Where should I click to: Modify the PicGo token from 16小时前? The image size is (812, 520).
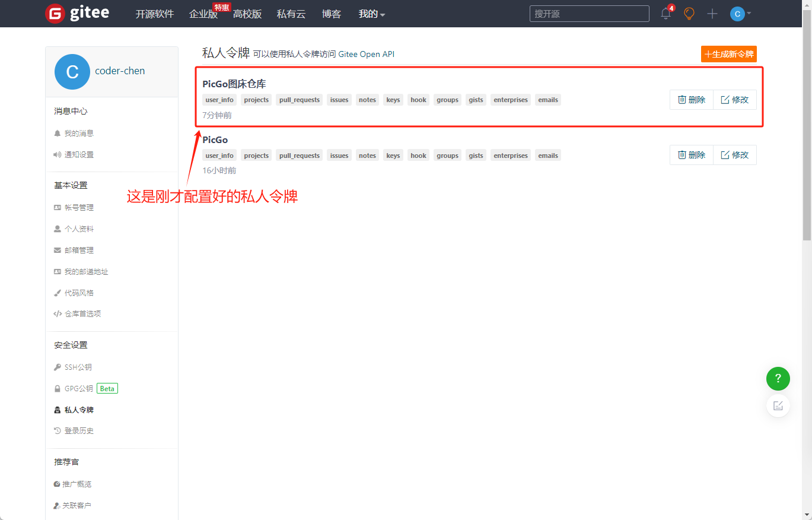(735, 155)
